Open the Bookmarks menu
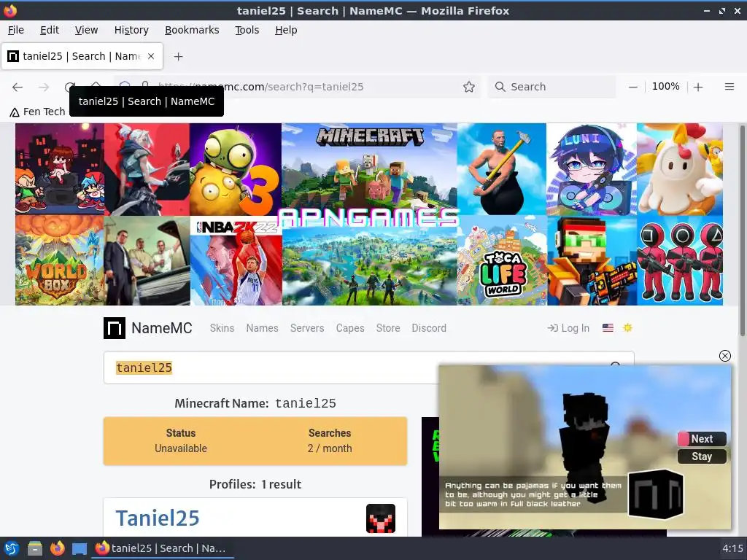Image resolution: width=747 pixels, height=560 pixels. coord(192,30)
